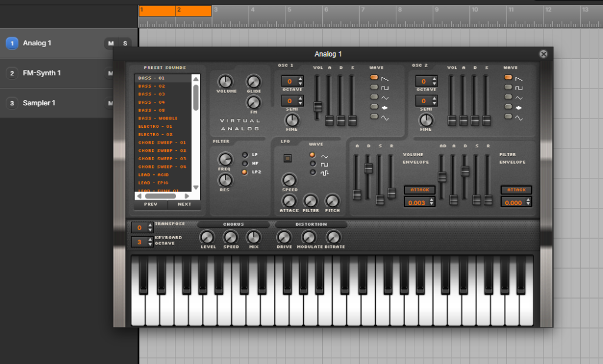Choose noise waveform for OSC 2
Viewport: 603px width, 364px height.
click(508, 107)
